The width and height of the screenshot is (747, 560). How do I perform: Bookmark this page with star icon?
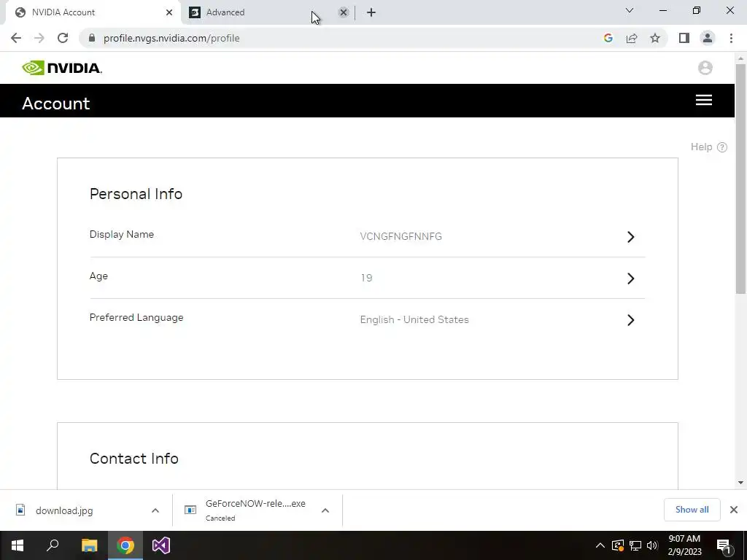[x=655, y=38]
